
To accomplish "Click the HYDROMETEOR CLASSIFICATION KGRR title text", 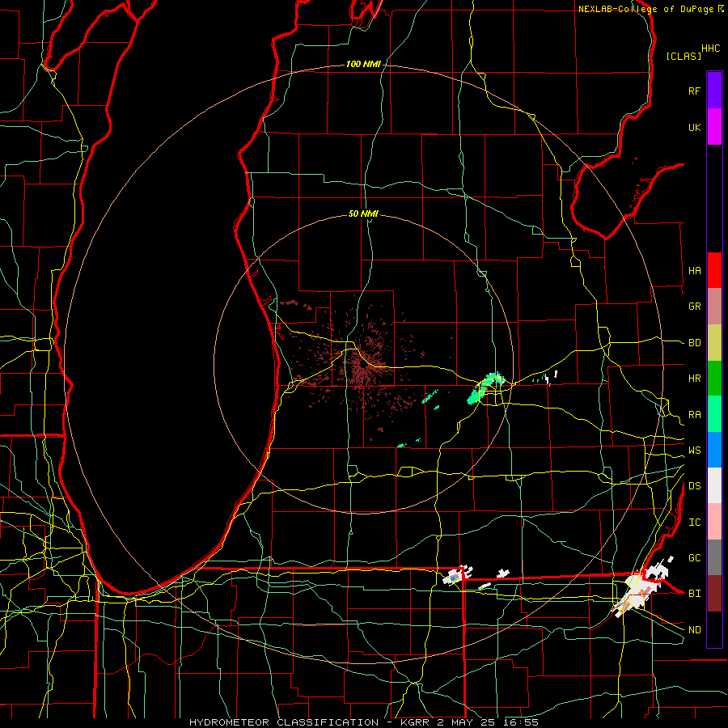I will pos(363,722).
